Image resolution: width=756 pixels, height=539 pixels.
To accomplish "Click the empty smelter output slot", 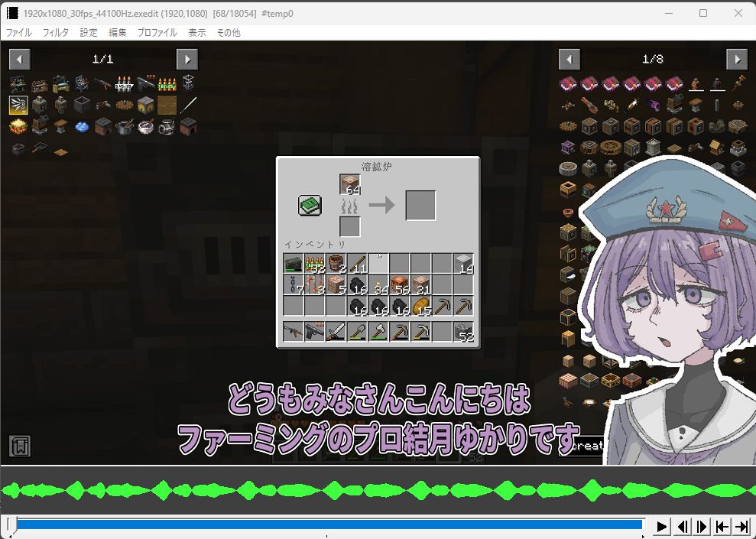I will coord(420,206).
